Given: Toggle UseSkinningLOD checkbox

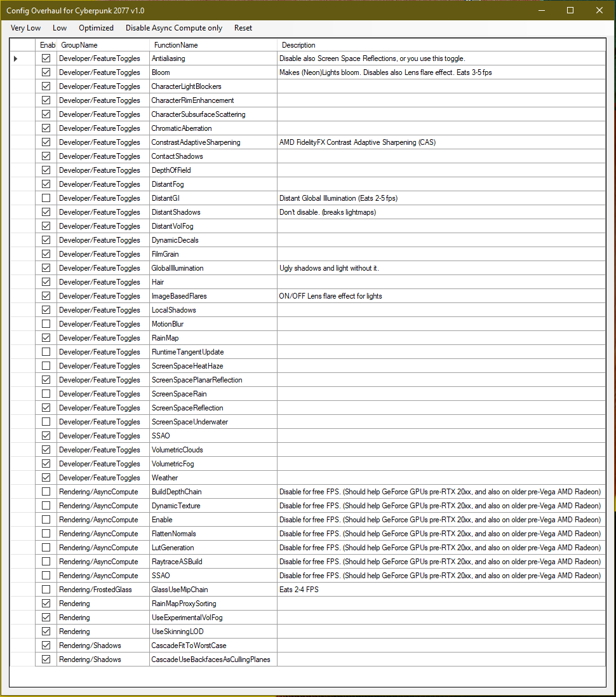Looking at the screenshot, I should [46, 631].
